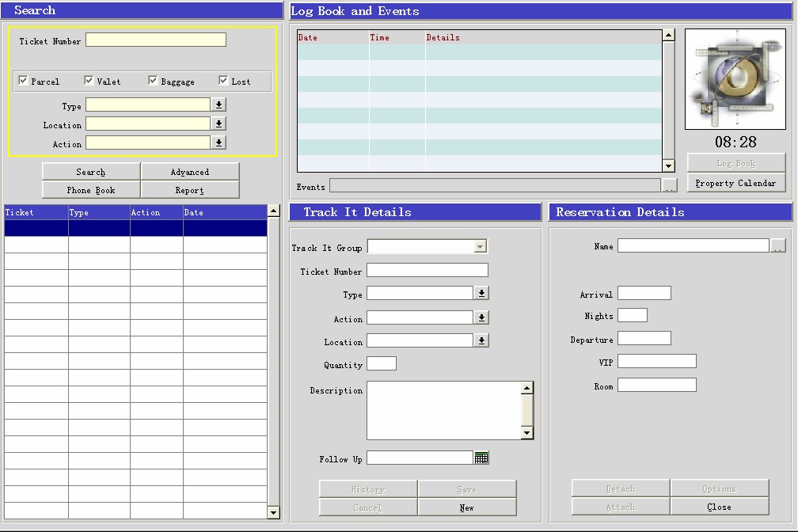Open the Follow Up calendar picker icon

[481, 458]
